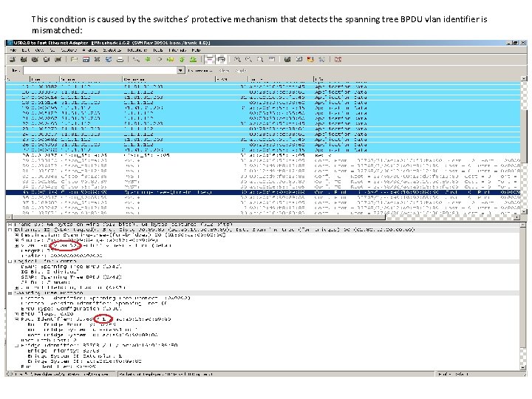Open the View menu
Image resolution: width=532 pixels, height=399 pixels.
[x=39, y=50]
